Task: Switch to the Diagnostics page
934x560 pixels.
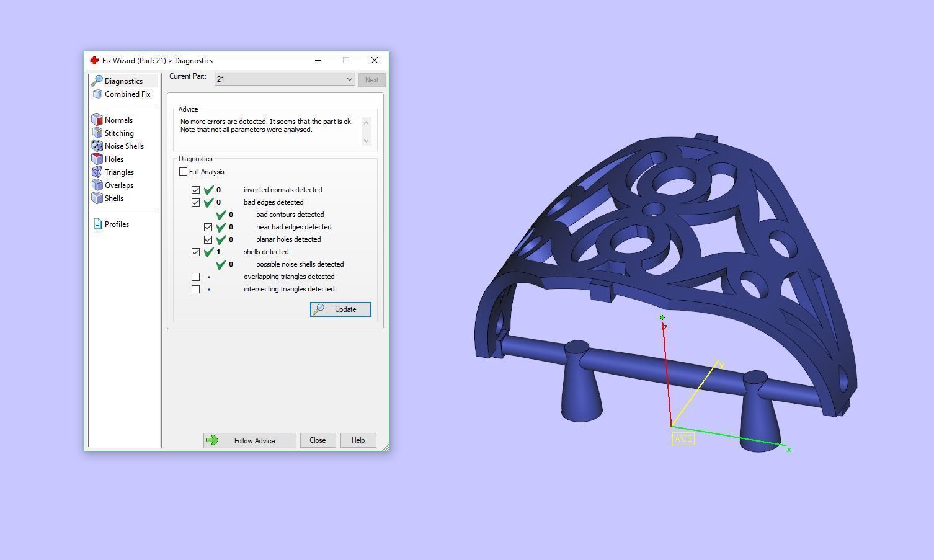Action: click(123, 81)
